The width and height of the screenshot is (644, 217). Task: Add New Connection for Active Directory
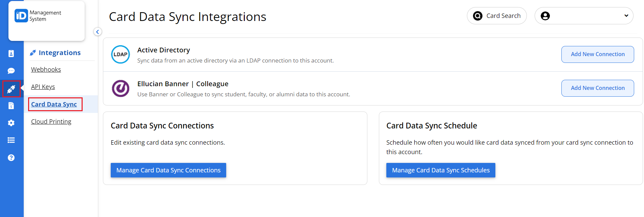pyautogui.click(x=598, y=54)
